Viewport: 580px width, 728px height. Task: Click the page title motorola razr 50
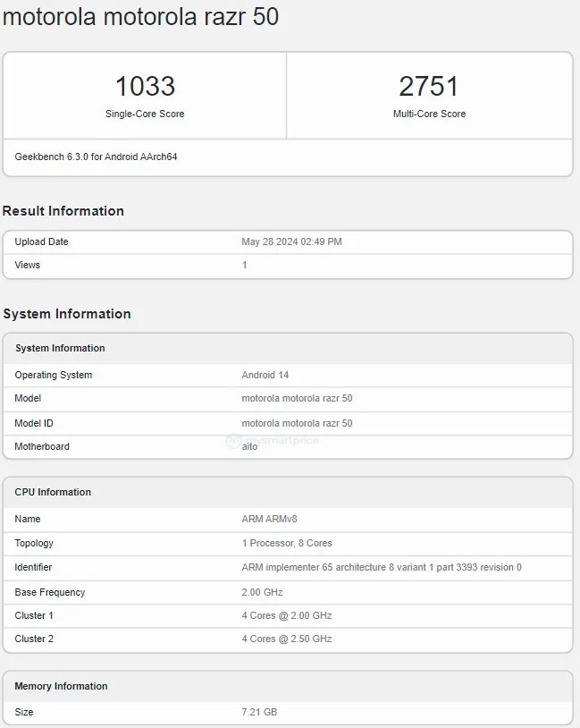point(140,17)
